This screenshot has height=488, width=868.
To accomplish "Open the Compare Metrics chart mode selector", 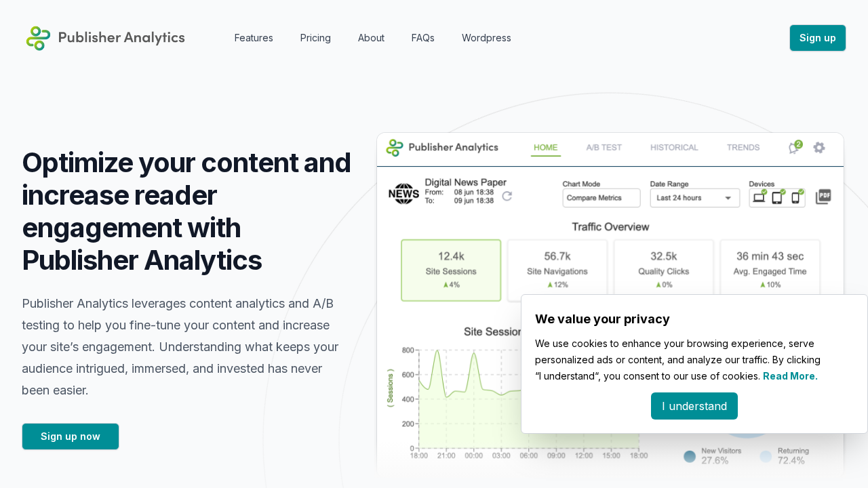I will pyautogui.click(x=601, y=198).
